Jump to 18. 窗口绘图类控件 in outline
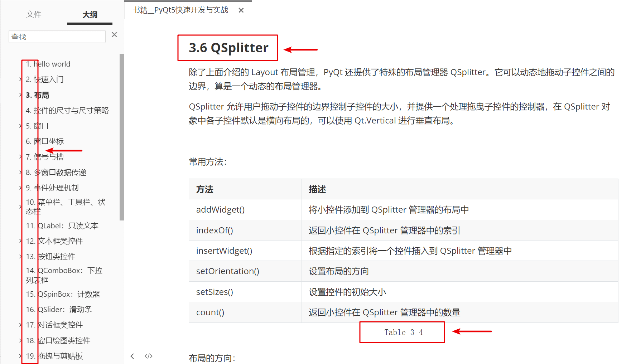Screen dimensions: 636x364 58,340
